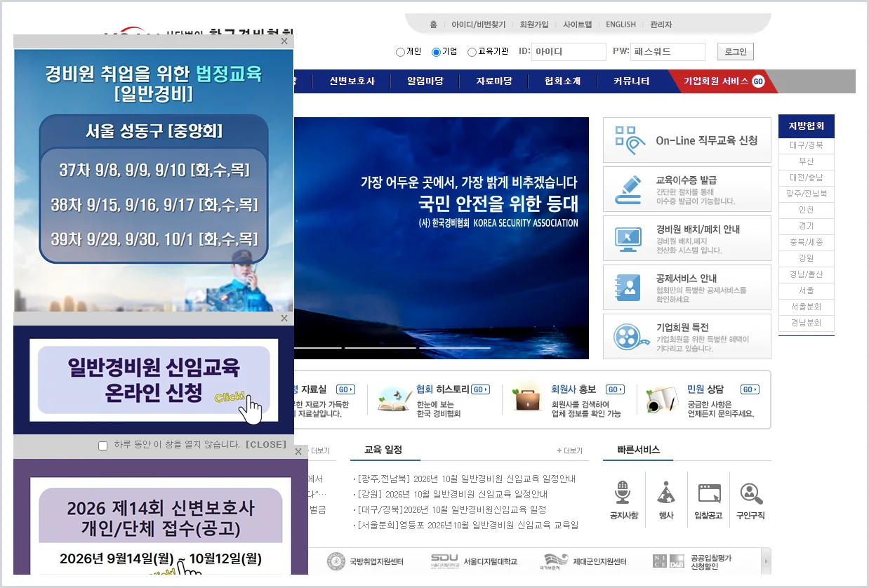Open 아이디/비번찾기 link
The width and height of the screenshot is (869, 588).
tap(479, 25)
